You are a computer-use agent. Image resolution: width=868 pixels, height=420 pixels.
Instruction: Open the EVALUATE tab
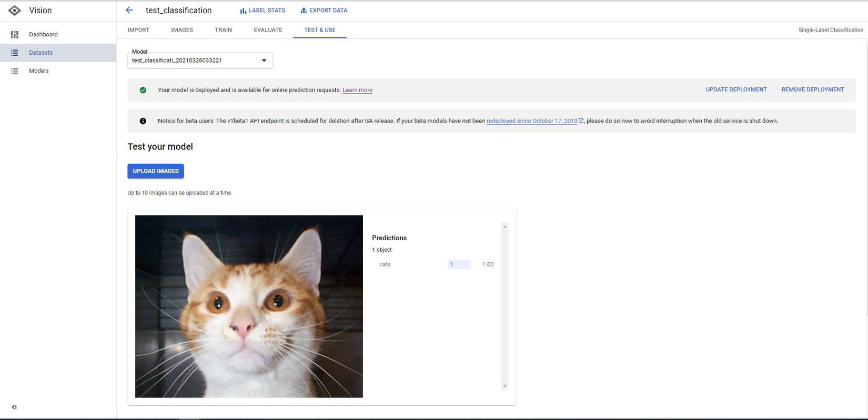(268, 30)
